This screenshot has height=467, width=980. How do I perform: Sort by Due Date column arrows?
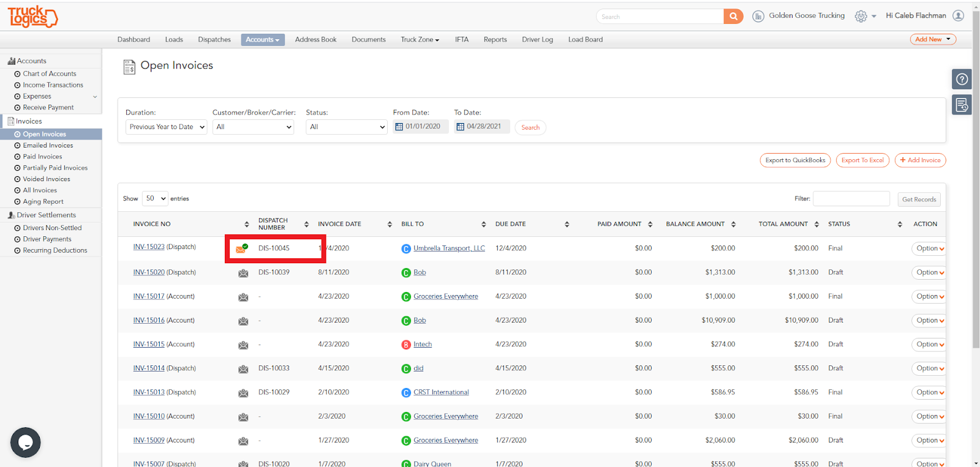[x=567, y=224]
